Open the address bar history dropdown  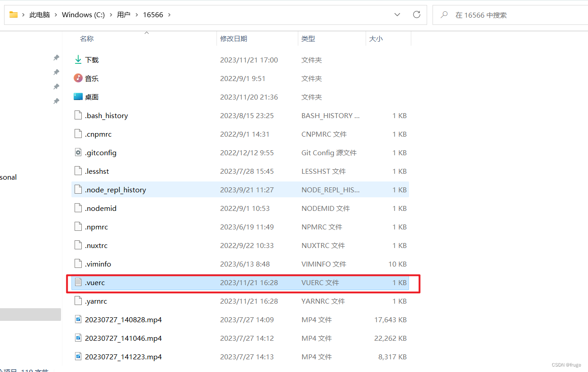click(x=397, y=14)
